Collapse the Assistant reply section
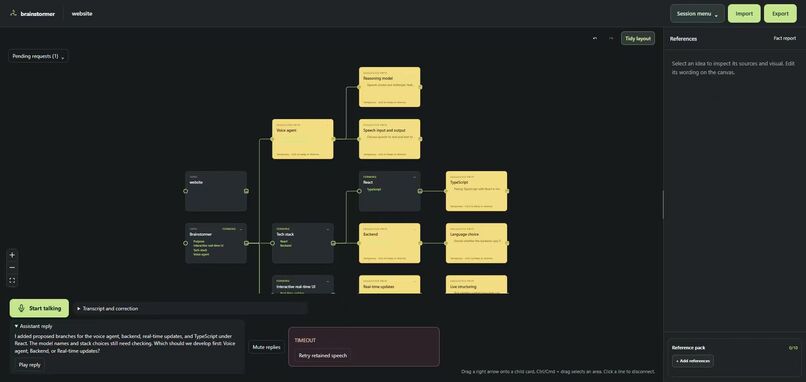The image size is (806, 382). pos(33,326)
